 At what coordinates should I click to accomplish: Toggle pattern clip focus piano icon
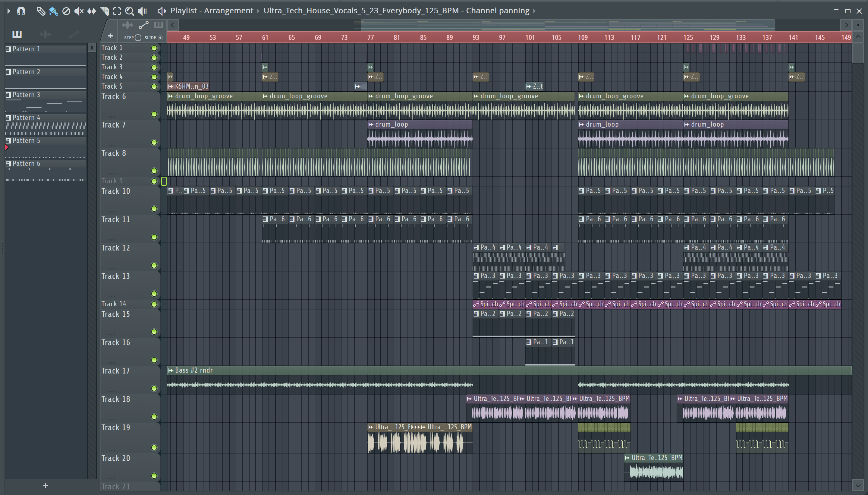pyautogui.click(x=158, y=25)
